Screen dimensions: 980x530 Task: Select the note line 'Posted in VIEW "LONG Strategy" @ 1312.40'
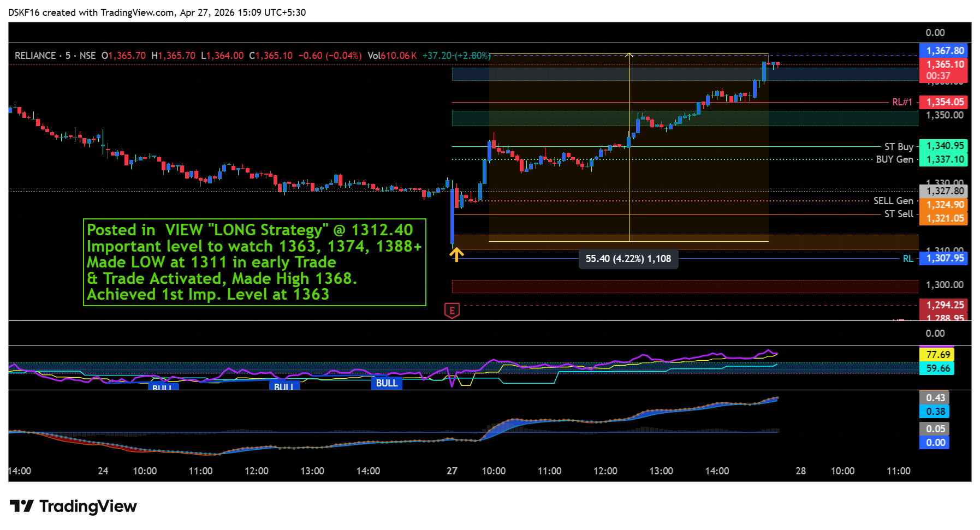(x=250, y=230)
